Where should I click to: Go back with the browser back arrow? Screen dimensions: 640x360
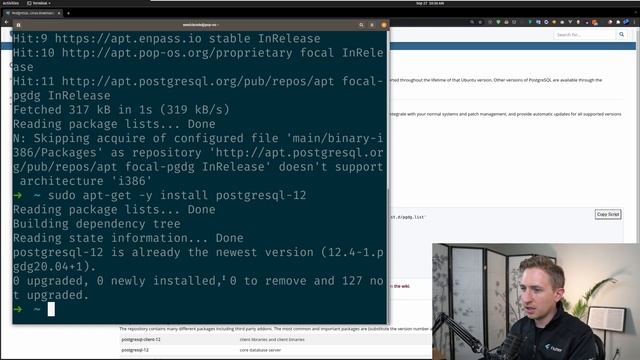tap(6, 22)
